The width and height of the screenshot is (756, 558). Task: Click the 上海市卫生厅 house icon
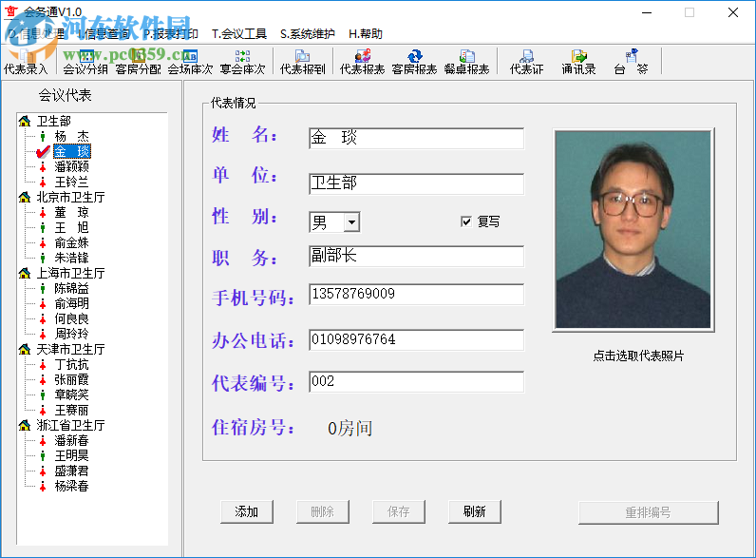click(25, 273)
